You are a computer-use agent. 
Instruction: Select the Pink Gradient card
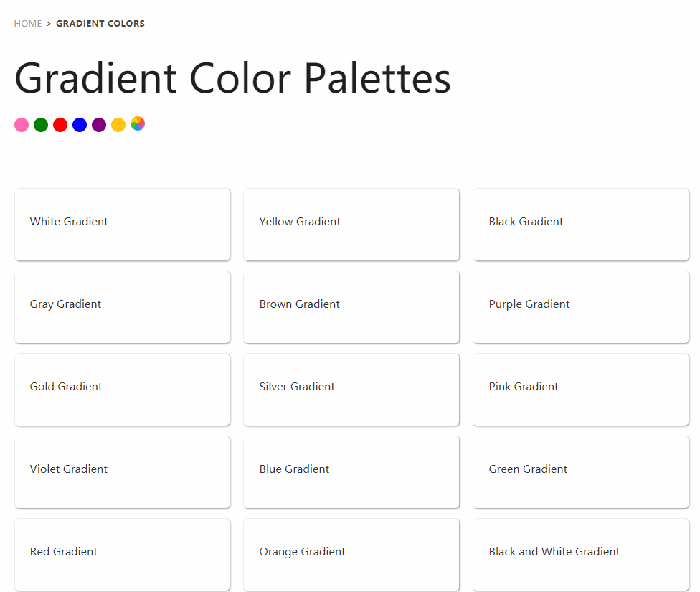pos(581,389)
